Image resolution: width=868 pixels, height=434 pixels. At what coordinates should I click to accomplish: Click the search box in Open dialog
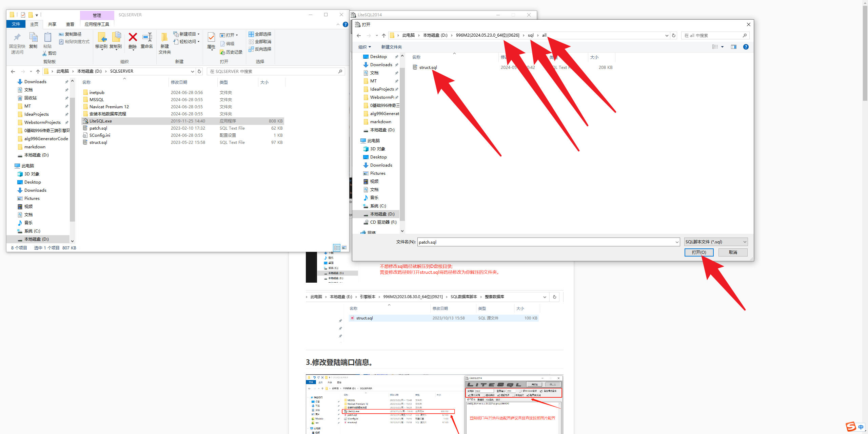(x=715, y=35)
